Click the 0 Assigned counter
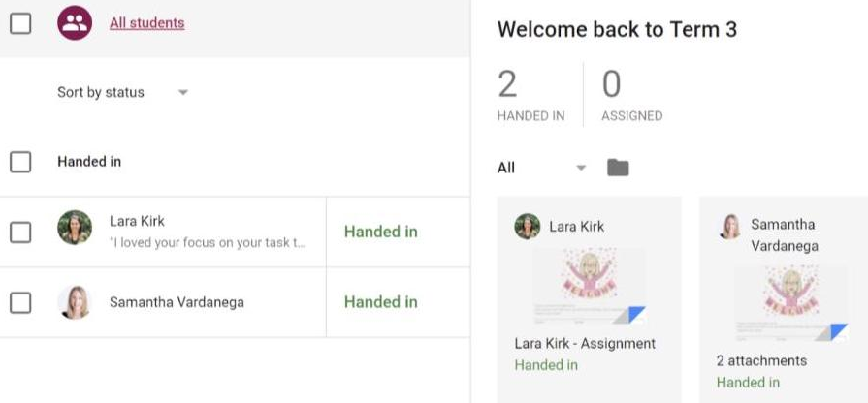 point(632,95)
